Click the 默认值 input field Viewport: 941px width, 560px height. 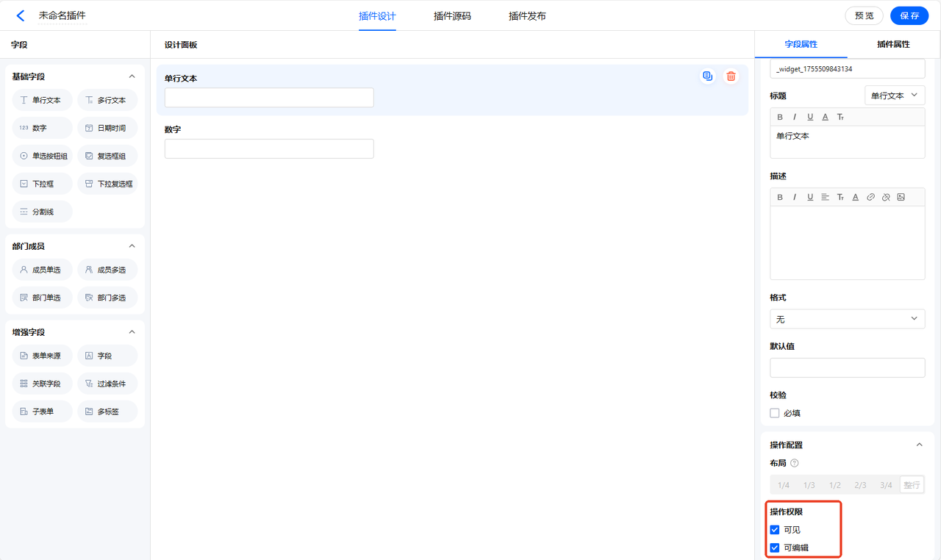click(x=847, y=367)
